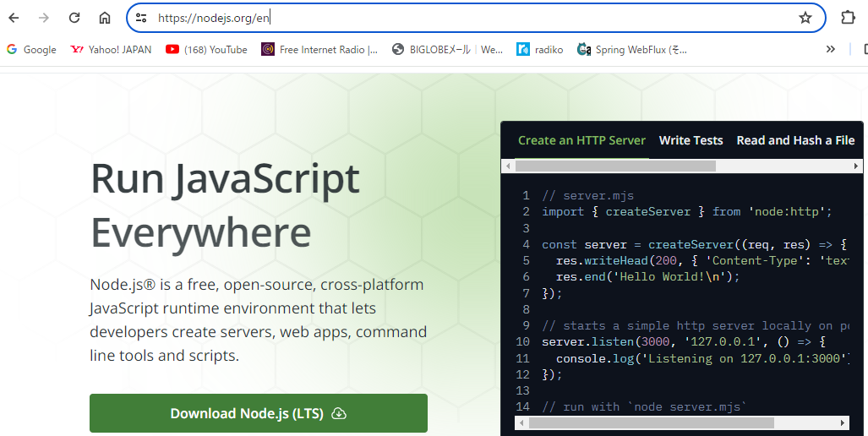Click the 'const server = createServer' line
This screenshot has width=868, height=436.
click(694, 244)
